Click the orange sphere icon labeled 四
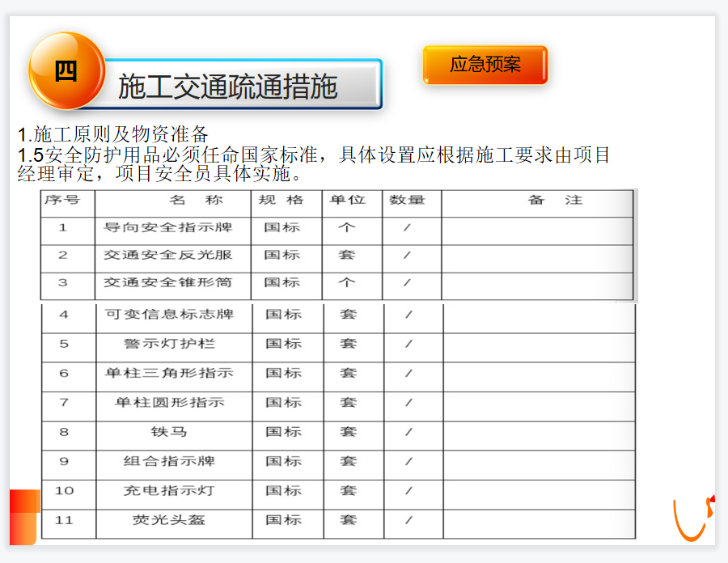Screen dimensions: 728x563 [66, 70]
